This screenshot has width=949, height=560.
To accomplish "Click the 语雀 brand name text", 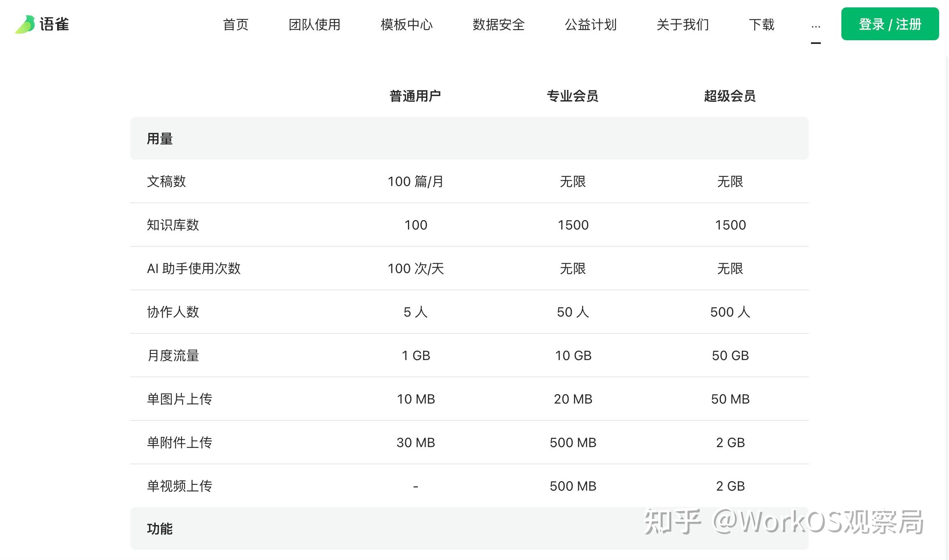I will [x=54, y=25].
